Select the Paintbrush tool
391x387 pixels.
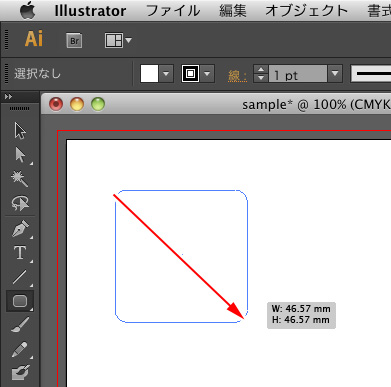pos(20,325)
